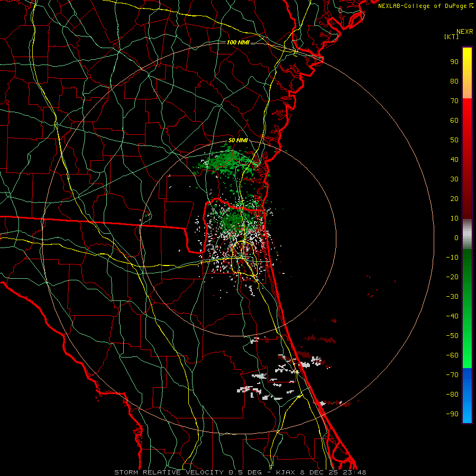Screen dimensions: 476x476
Task: Click the -60 knot scale label
Action: (452, 355)
